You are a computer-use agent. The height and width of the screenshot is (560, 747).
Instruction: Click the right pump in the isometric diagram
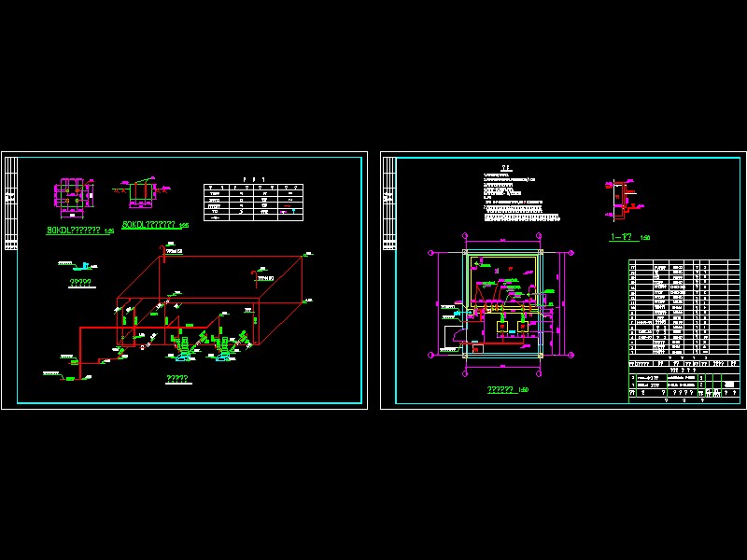[222, 348]
